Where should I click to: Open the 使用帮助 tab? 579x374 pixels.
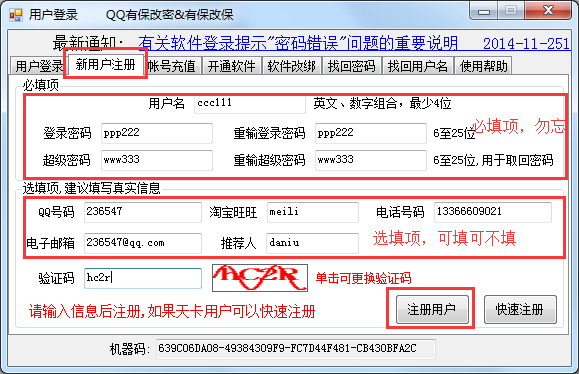pyautogui.click(x=483, y=66)
